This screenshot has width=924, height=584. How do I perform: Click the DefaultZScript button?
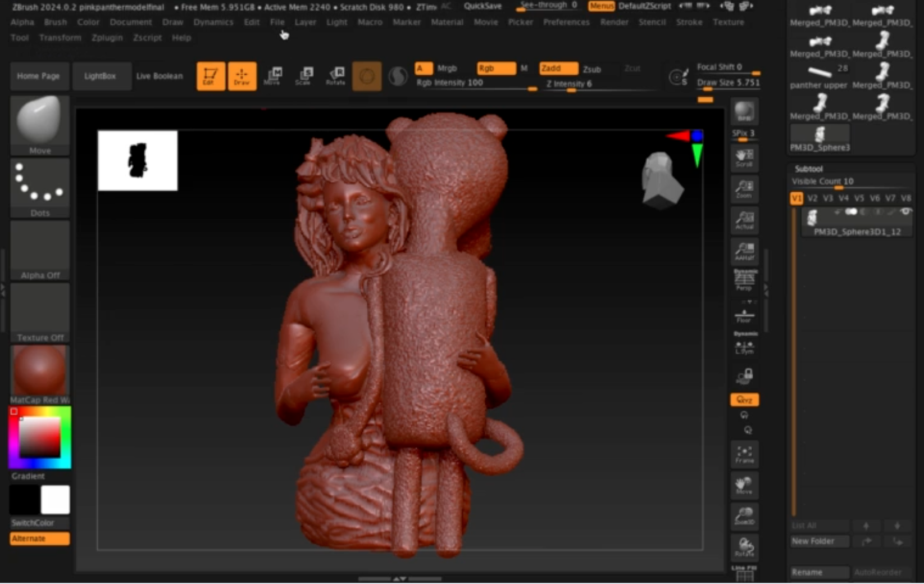645,6
